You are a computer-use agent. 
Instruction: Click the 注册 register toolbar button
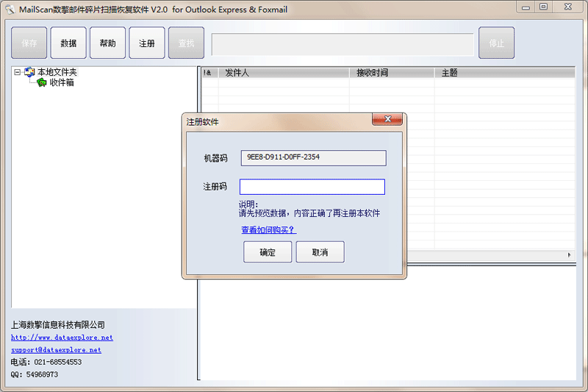147,43
